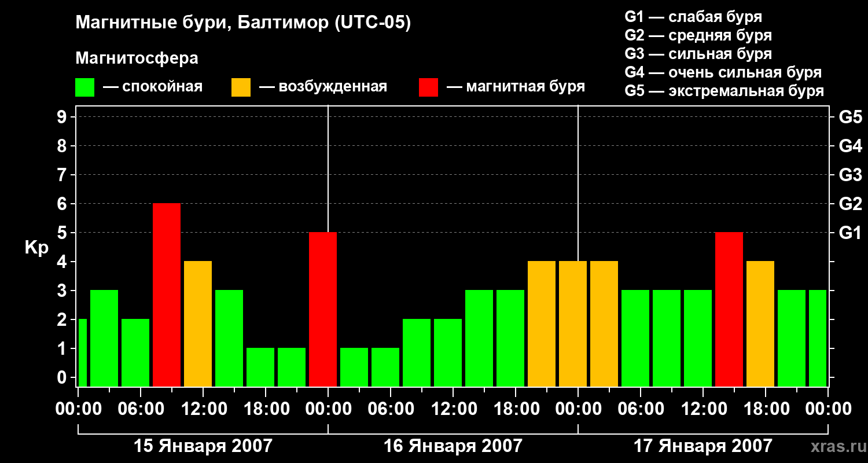
Task: Click the G3 label on right axis
Action: coord(851,175)
